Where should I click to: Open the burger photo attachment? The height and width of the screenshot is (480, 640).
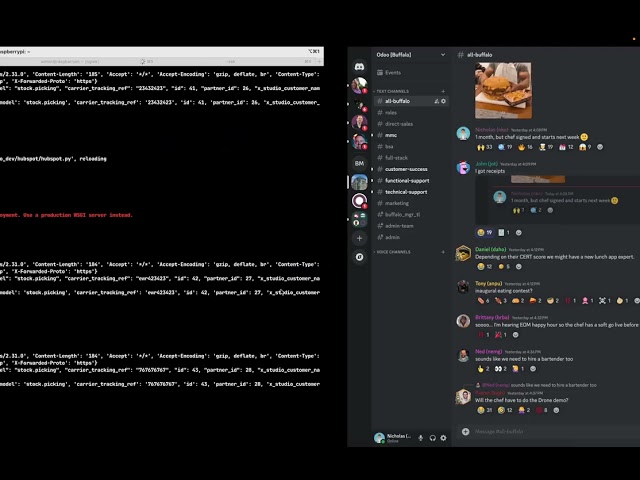click(x=503, y=90)
